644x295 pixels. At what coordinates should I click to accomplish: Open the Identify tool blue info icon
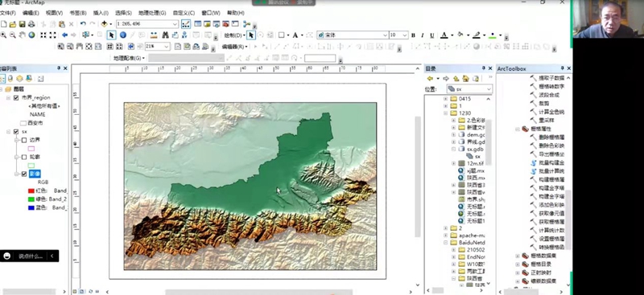tap(123, 35)
